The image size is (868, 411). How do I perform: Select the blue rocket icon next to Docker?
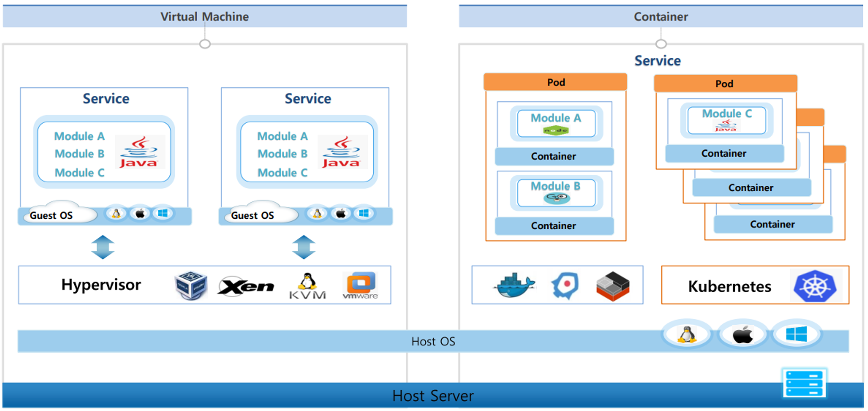[565, 286]
